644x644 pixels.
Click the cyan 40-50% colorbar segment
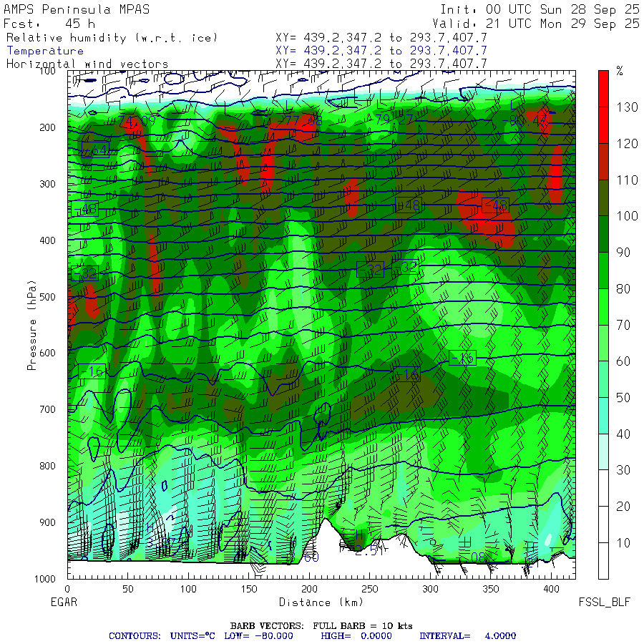[603, 415]
